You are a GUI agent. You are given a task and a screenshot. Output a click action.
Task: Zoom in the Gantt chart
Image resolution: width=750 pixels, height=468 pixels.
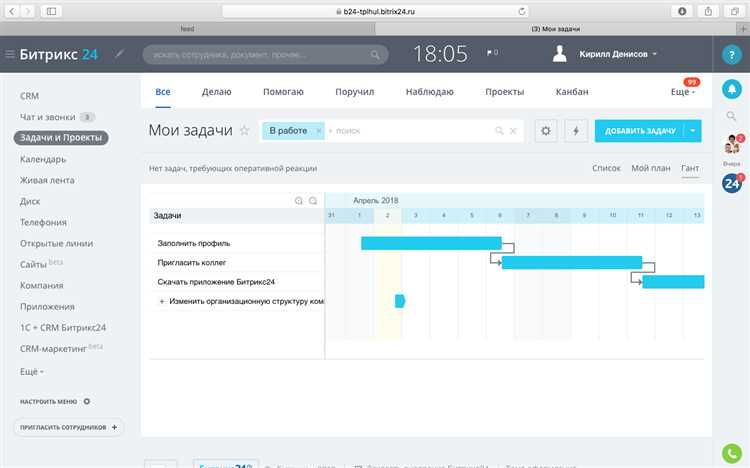(298, 201)
